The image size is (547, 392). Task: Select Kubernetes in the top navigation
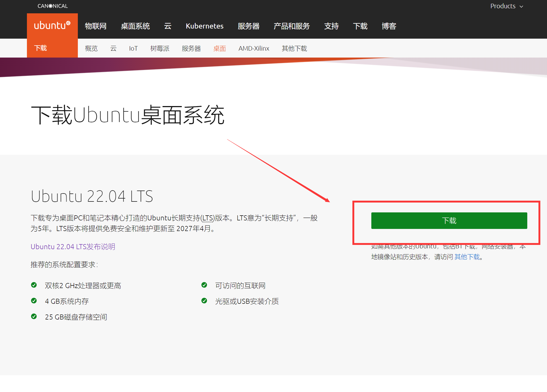204,26
